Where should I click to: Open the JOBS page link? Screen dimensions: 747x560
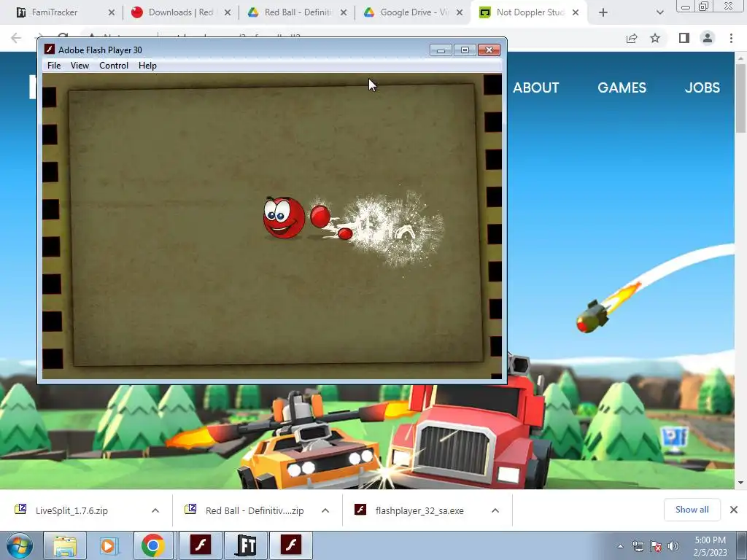click(703, 87)
